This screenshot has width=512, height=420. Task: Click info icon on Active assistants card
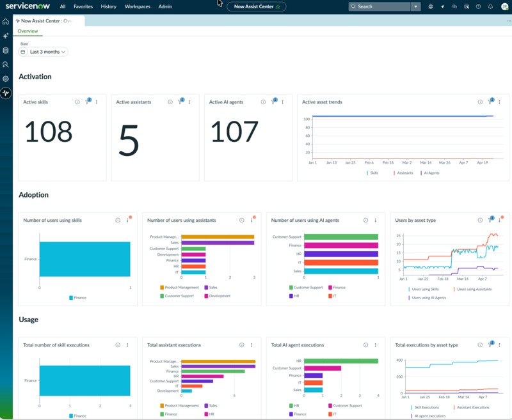point(170,102)
